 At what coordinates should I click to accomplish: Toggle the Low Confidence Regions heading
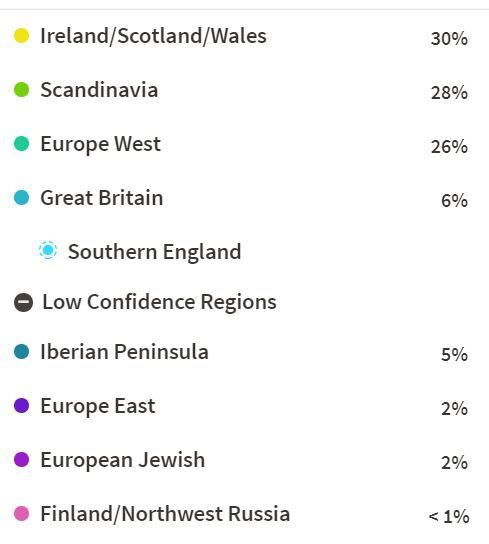coord(159,302)
